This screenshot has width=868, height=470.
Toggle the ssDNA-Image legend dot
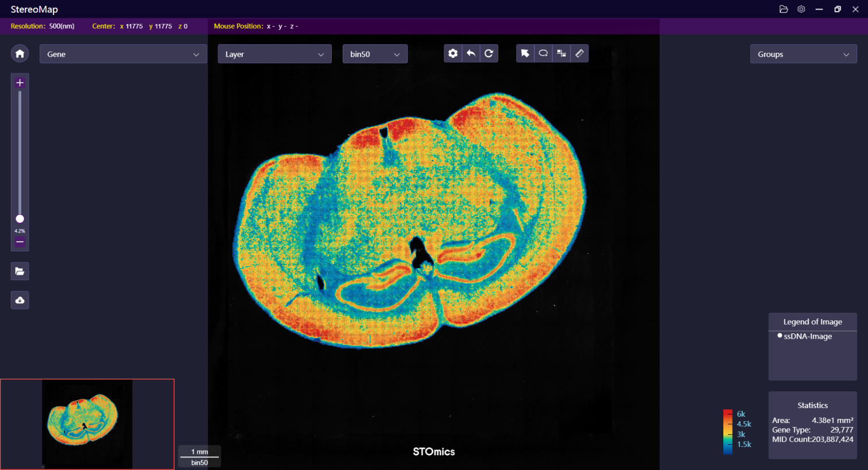coord(780,336)
